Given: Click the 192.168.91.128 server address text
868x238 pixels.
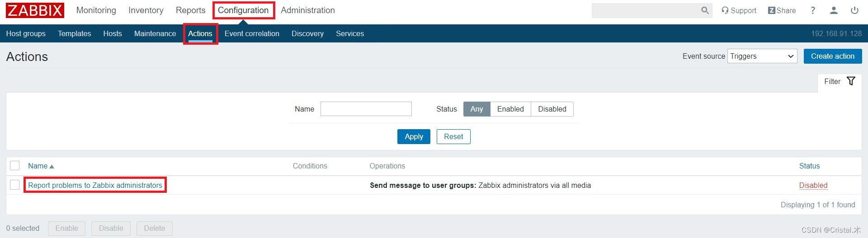Looking at the screenshot, I should pyautogui.click(x=836, y=34).
